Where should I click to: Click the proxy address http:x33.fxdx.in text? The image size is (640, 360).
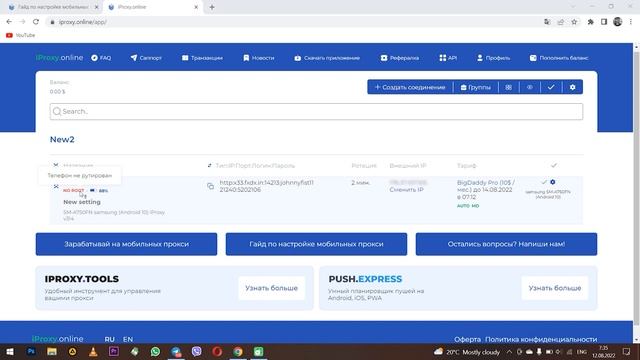point(267,186)
